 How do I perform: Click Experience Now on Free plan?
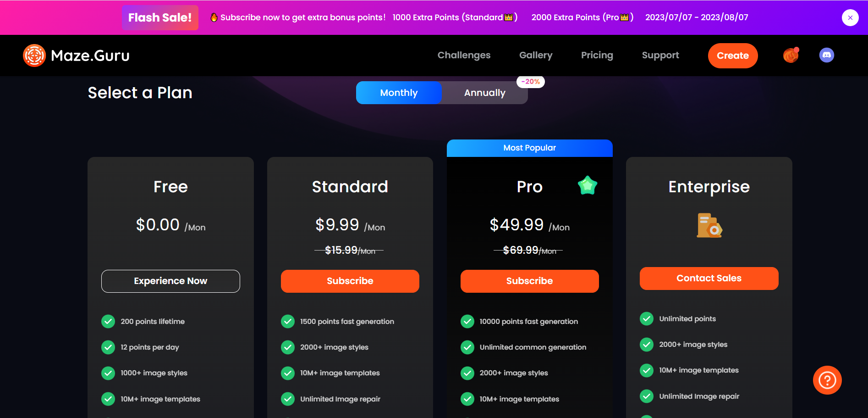[170, 281]
